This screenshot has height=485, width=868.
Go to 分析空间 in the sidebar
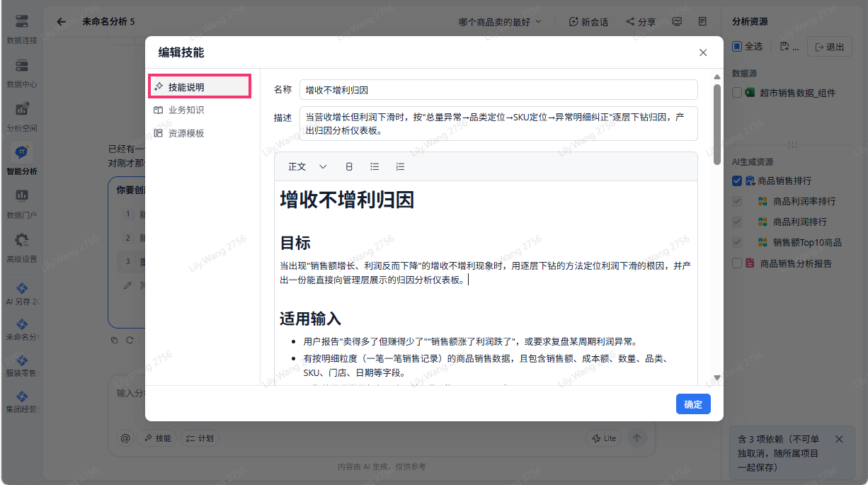pyautogui.click(x=22, y=117)
